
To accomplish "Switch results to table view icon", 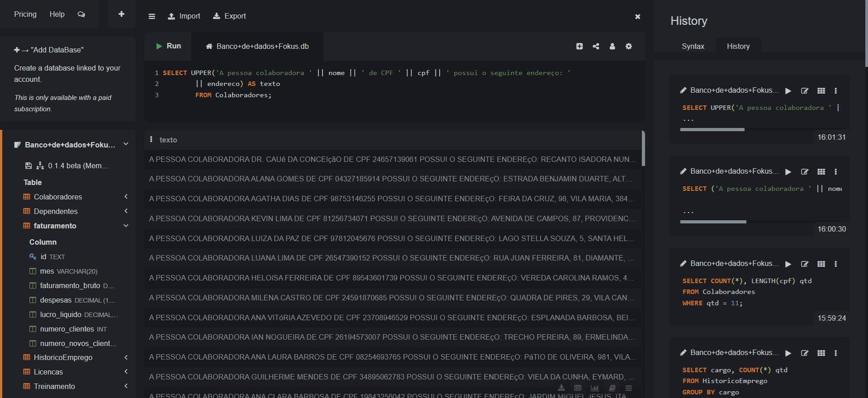I will coord(578,388).
